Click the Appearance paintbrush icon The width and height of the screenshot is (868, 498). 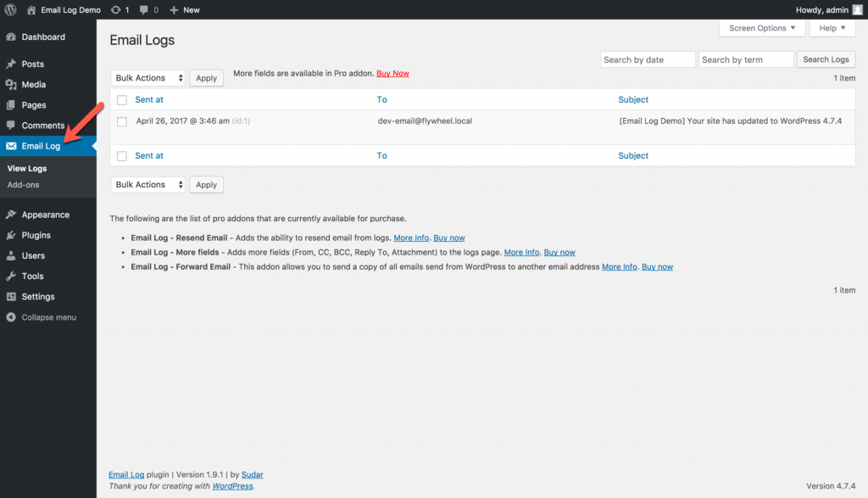coord(11,215)
